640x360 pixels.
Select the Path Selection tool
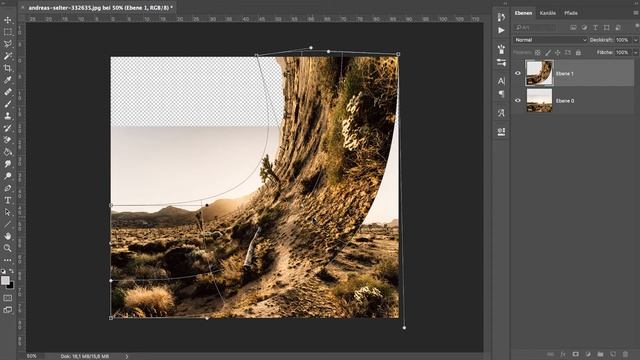pos(8,212)
